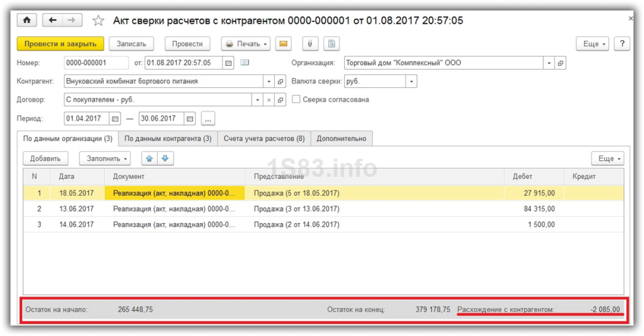Viewport: 644px width, 336px height.
Task: Toggle the Сверка согласована checkbox
Action: click(296, 100)
